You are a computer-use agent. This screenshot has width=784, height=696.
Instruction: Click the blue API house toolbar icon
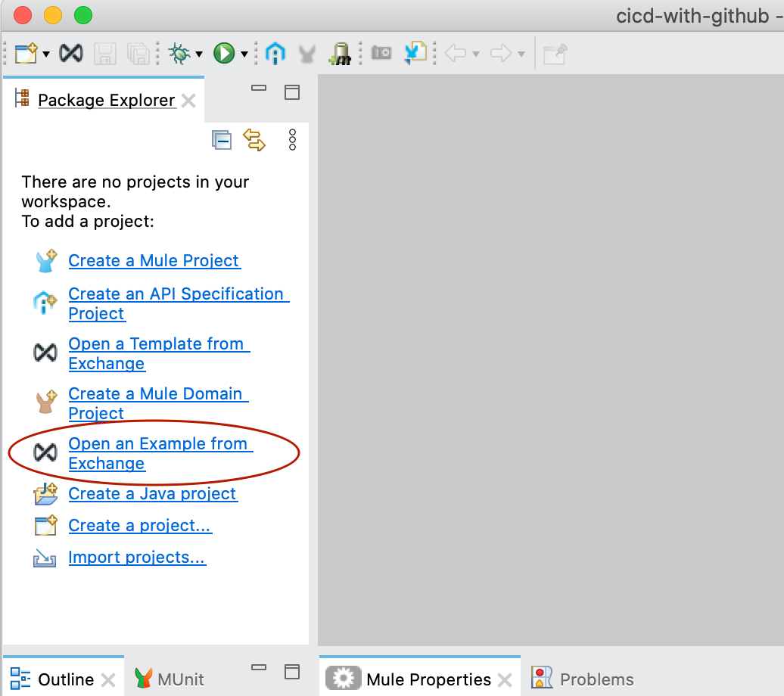click(275, 53)
